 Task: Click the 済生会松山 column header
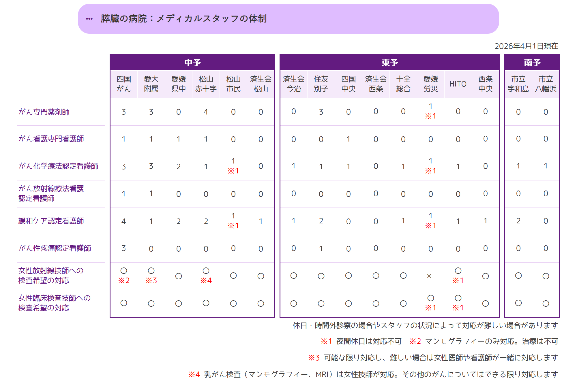[x=261, y=84]
